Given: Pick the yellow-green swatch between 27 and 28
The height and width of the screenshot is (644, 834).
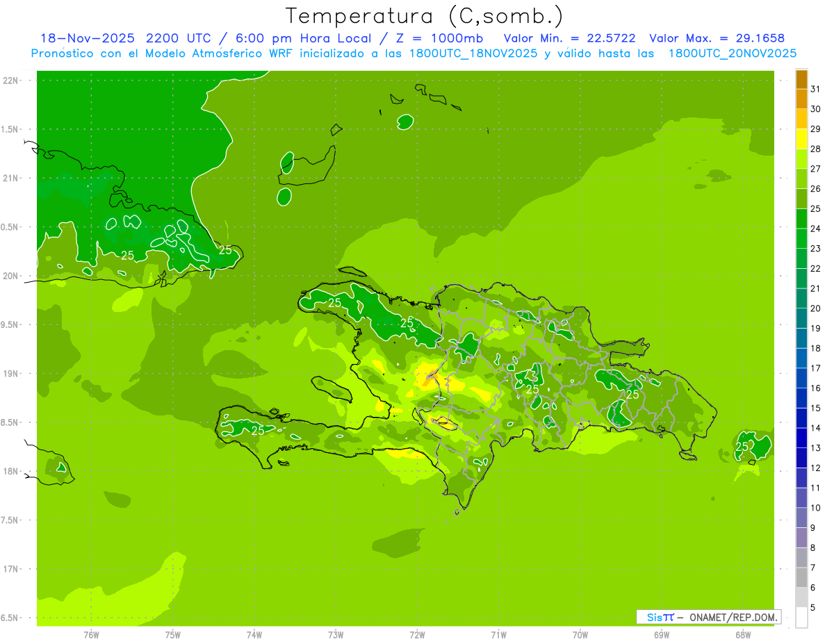Looking at the screenshot, I should tap(801, 159).
